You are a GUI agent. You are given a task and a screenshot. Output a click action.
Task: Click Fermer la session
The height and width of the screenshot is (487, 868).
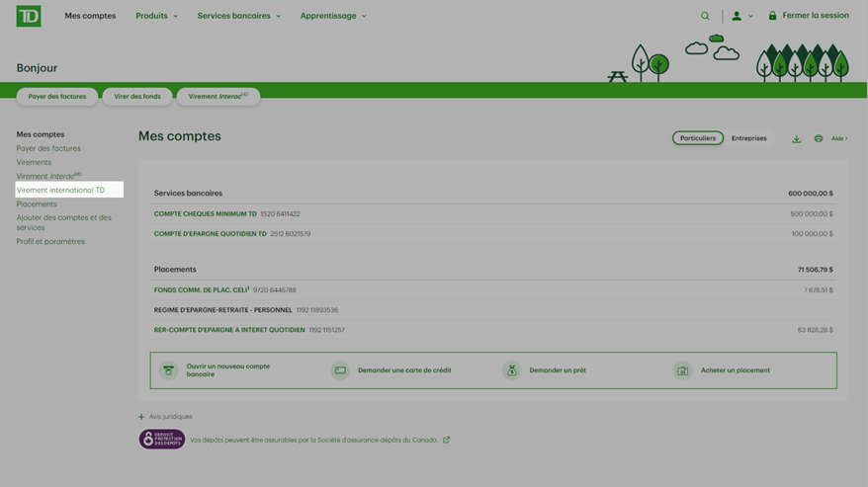coord(816,16)
